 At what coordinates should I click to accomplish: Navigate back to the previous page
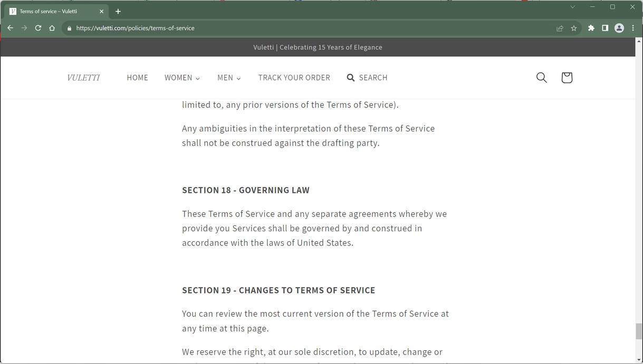coord(10,28)
